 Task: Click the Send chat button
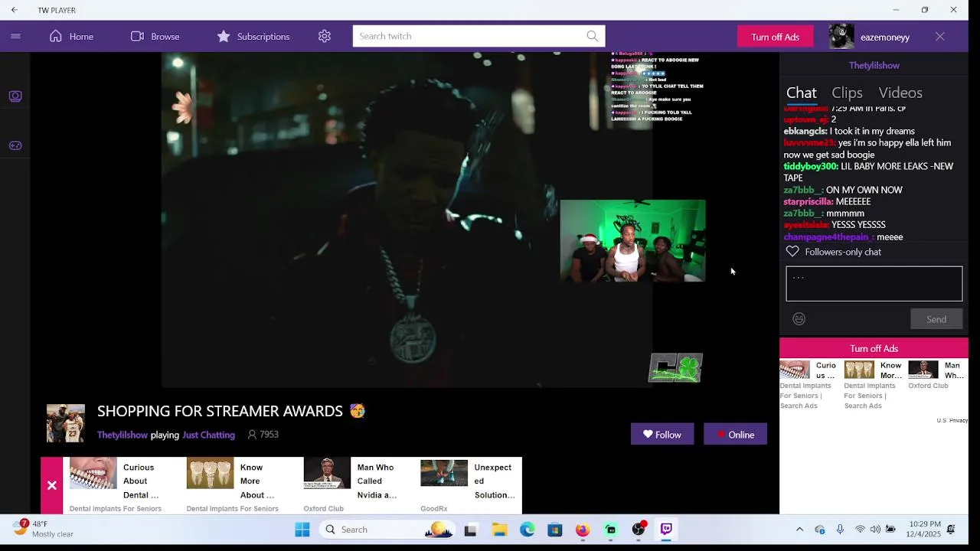[936, 319]
